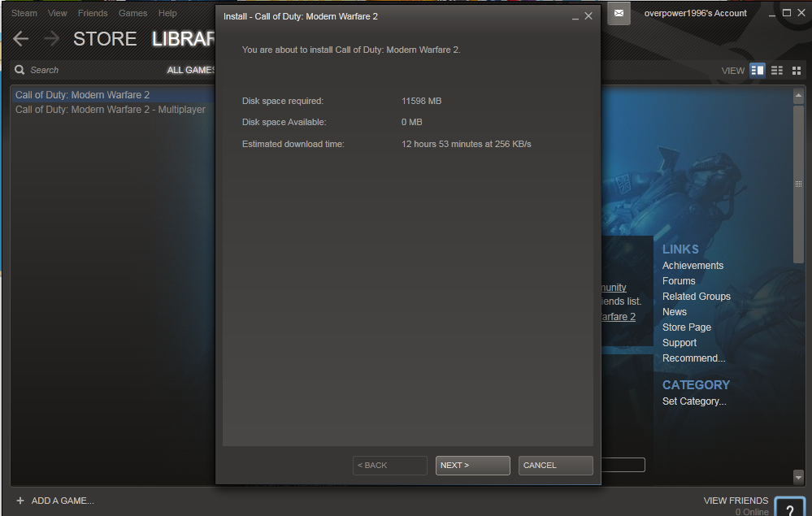
Task: Go back with the left arrow icon
Action: point(20,39)
